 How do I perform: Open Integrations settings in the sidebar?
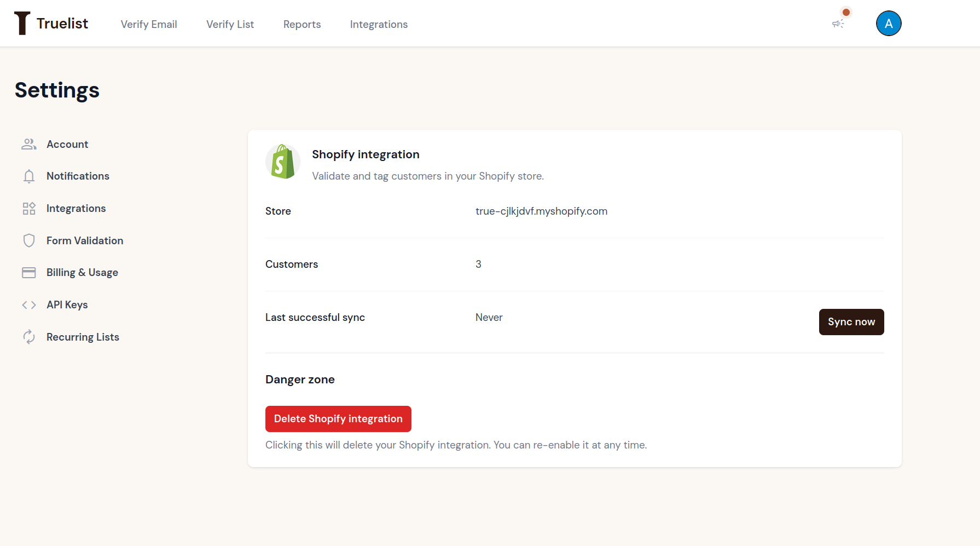tap(76, 208)
